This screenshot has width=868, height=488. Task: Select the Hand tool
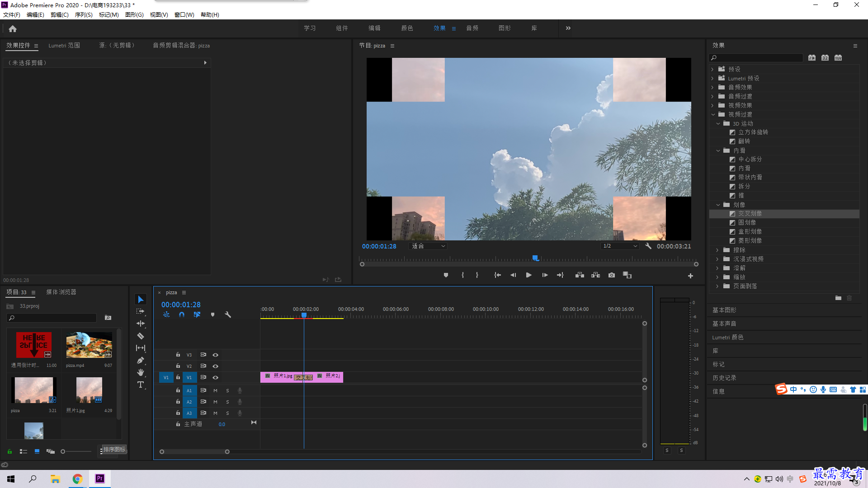tap(141, 372)
